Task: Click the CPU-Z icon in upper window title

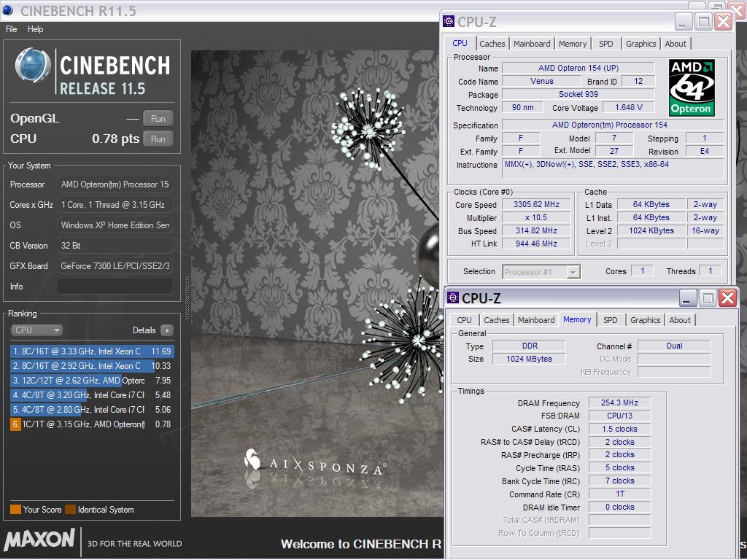Action: (449, 21)
